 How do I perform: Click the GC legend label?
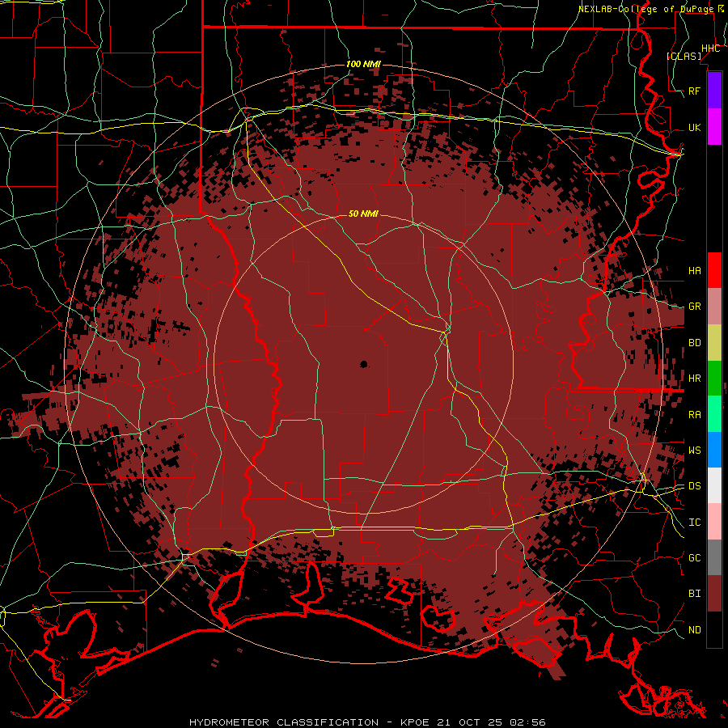point(695,558)
